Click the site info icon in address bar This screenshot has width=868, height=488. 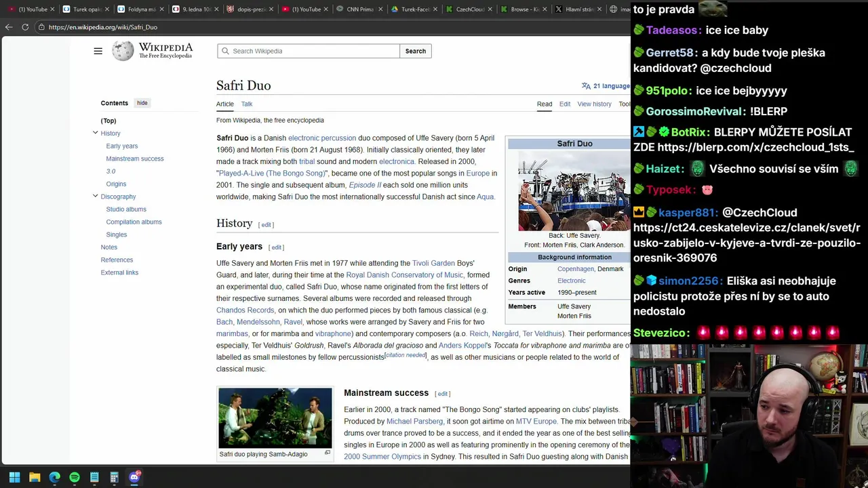(x=41, y=27)
